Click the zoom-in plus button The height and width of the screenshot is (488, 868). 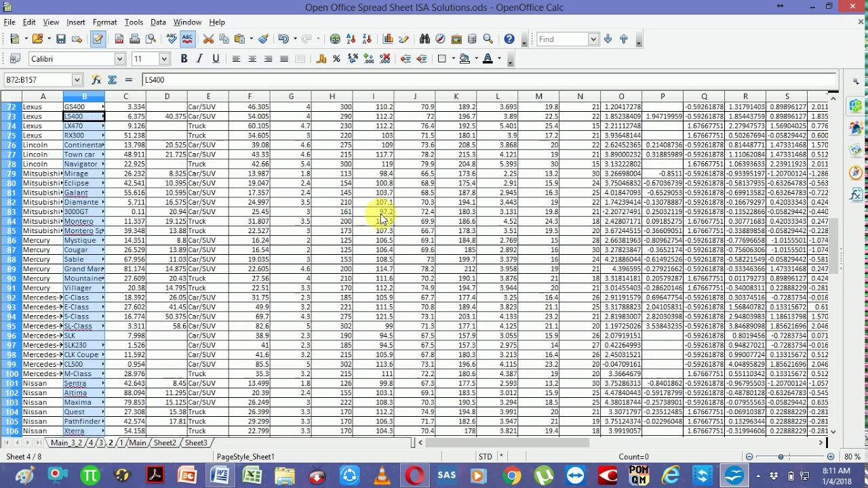coord(831,457)
